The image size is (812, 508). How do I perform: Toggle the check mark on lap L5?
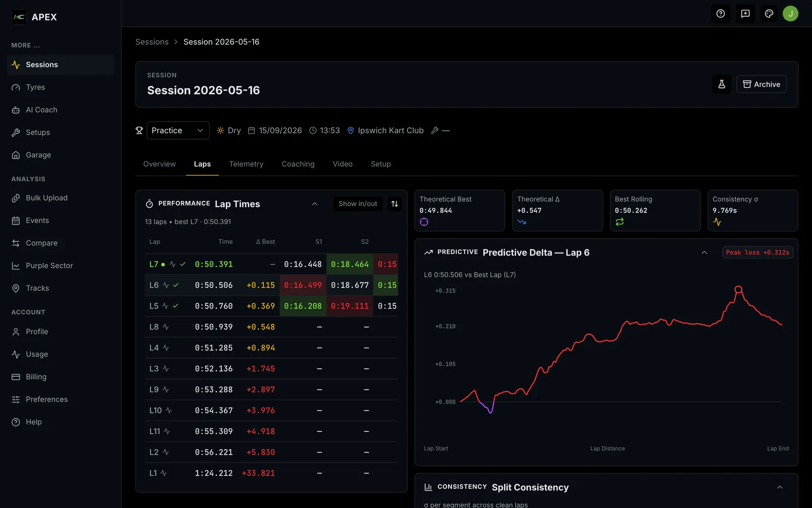176,306
